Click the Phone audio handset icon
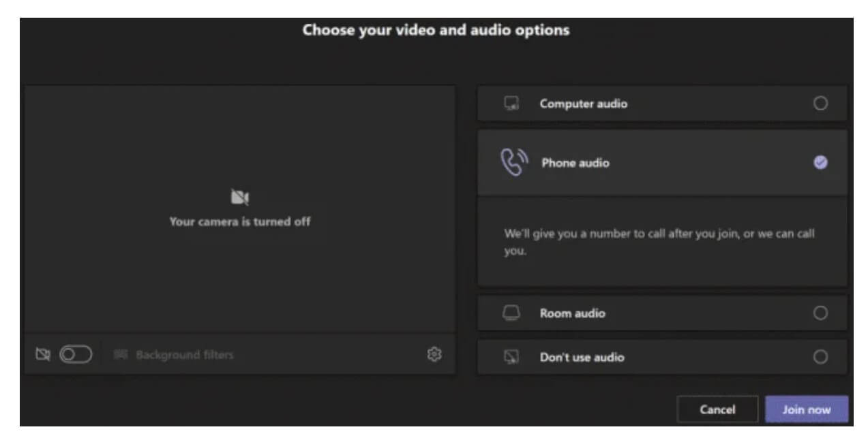868x438 pixels. click(513, 162)
